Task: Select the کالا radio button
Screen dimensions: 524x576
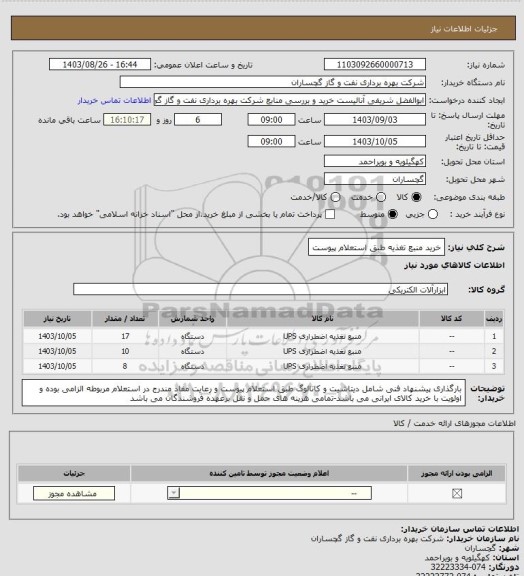Action: (x=416, y=197)
